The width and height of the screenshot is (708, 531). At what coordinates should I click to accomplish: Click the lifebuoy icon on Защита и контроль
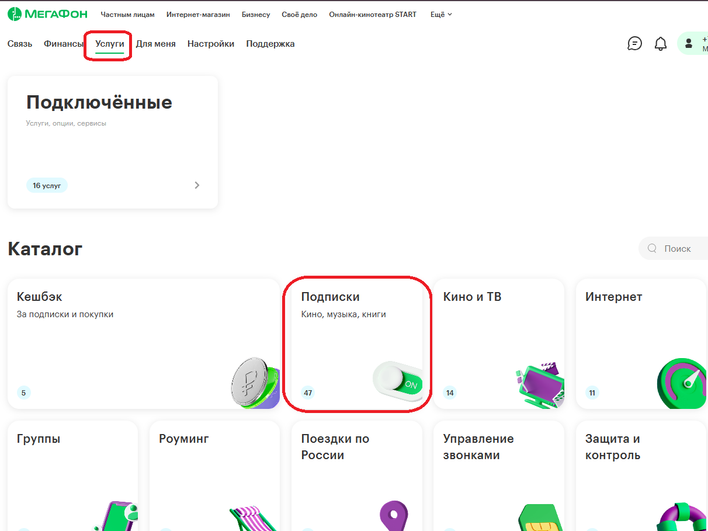680,517
